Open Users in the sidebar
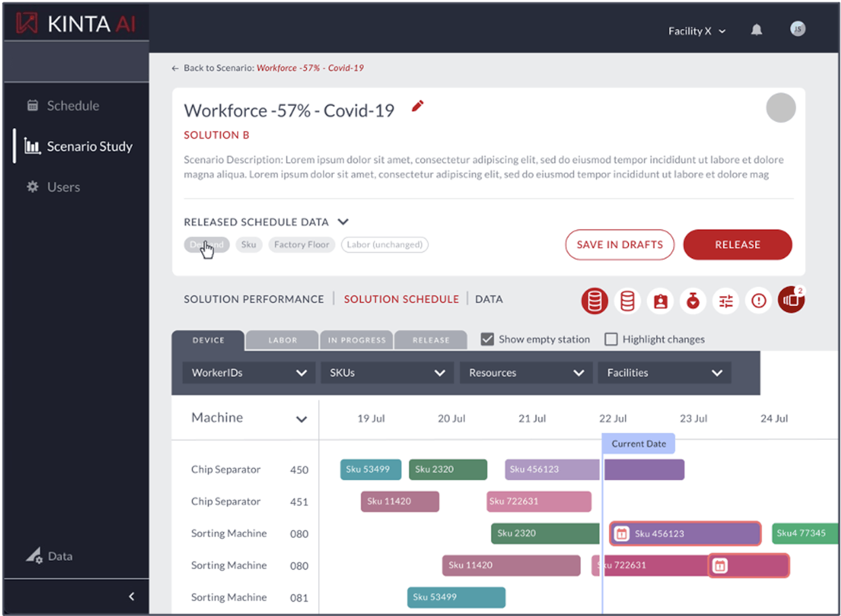This screenshot has width=841, height=616. pyautogui.click(x=63, y=187)
